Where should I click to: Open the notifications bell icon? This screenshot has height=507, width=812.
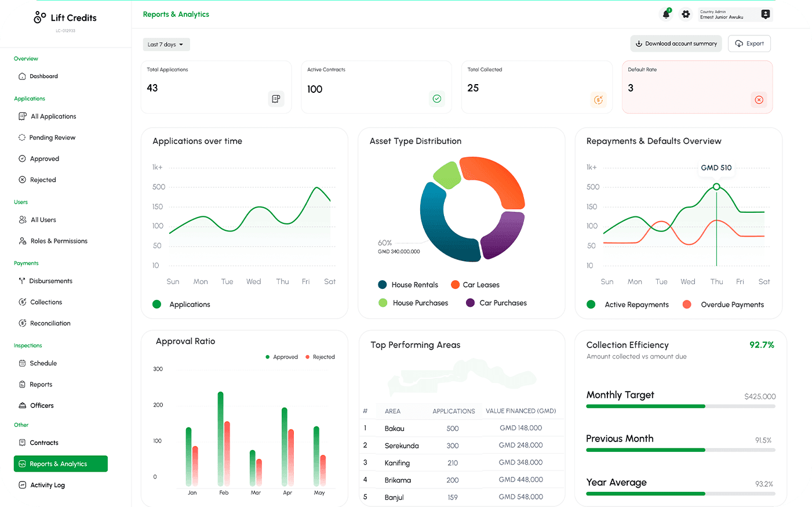(x=666, y=14)
